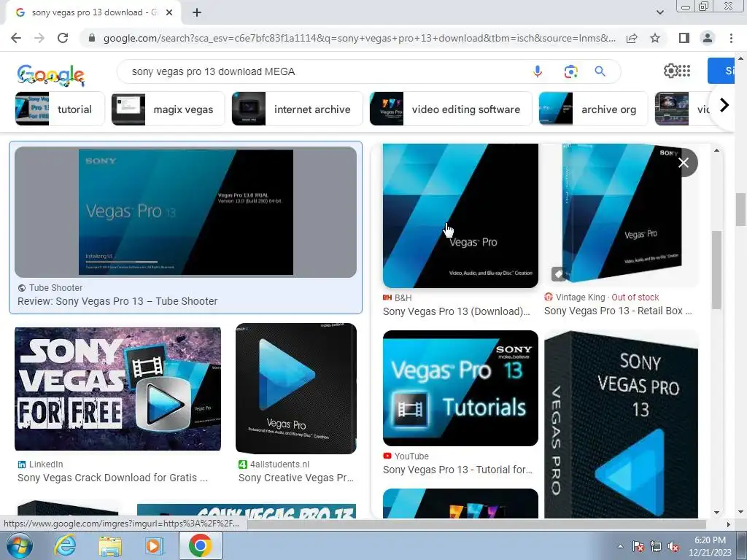Click the network tray icon
The image size is (747, 560).
tap(656, 547)
